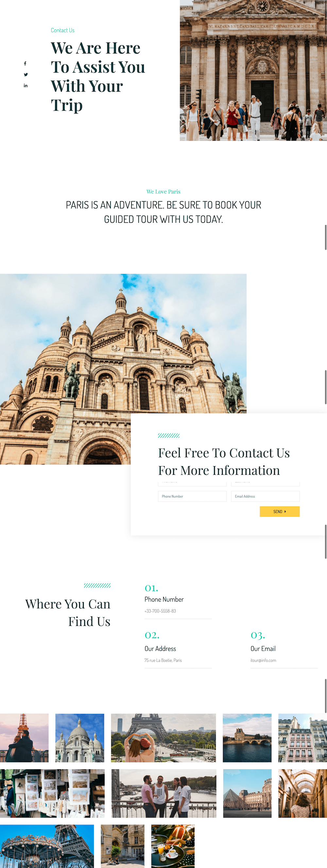Click the tourists at building hero image
The height and width of the screenshot is (868, 327).
coord(253,70)
